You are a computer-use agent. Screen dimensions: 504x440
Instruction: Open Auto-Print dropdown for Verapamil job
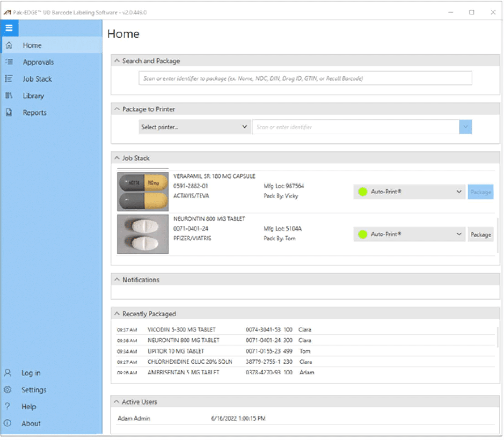pos(410,192)
